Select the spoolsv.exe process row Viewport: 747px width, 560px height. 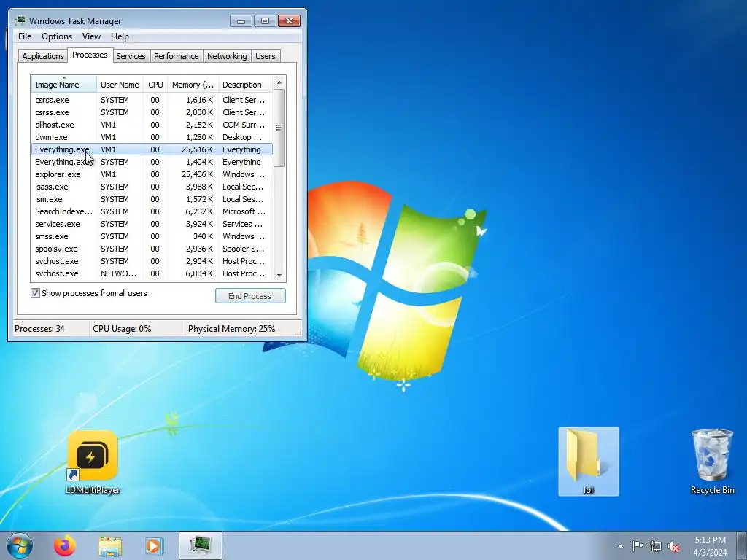[x=152, y=249]
